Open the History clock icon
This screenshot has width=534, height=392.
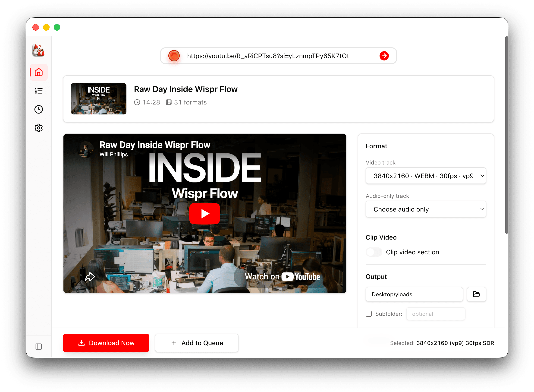(39, 109)
